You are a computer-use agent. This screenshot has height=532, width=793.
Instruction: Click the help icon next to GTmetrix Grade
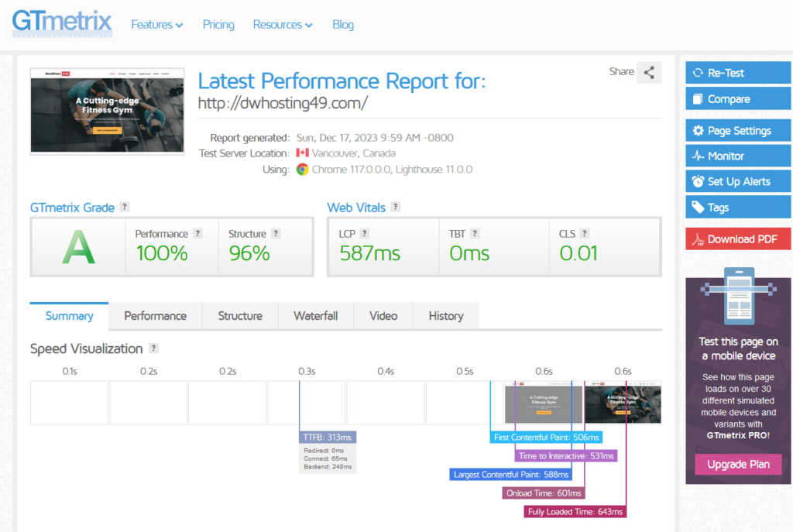pyautogui.click(x=125, y=207)
